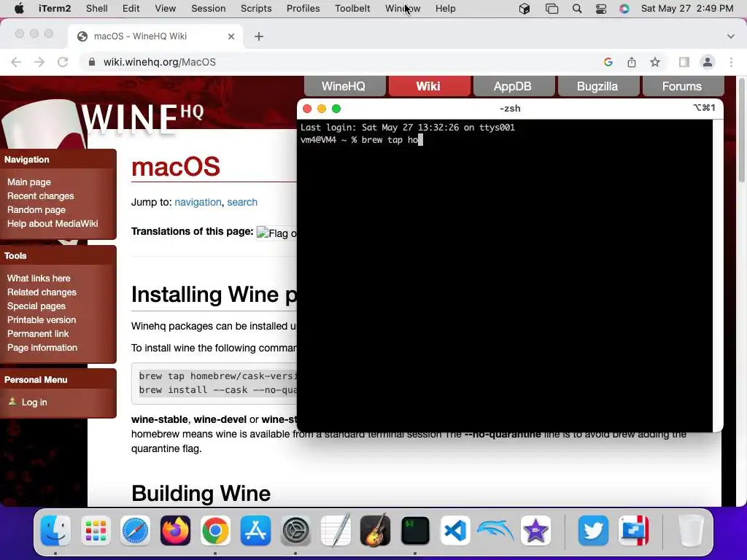
Task: Open Control Center in the menu bar
Action: point(601,9)
